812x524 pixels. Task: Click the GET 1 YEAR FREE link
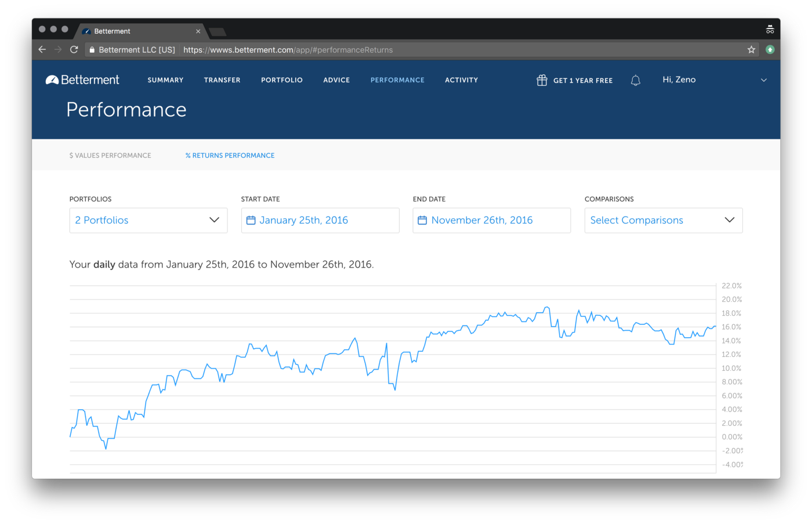coord(583,80)
